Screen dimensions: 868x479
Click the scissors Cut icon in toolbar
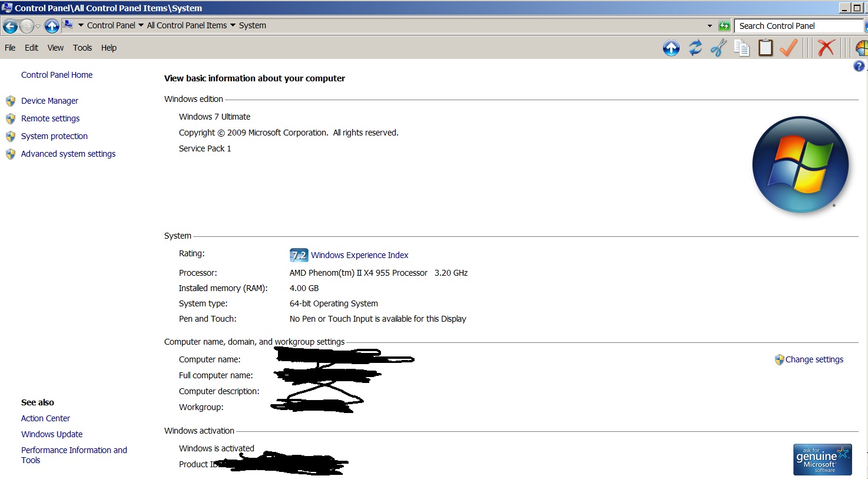[x=718, y=48]
